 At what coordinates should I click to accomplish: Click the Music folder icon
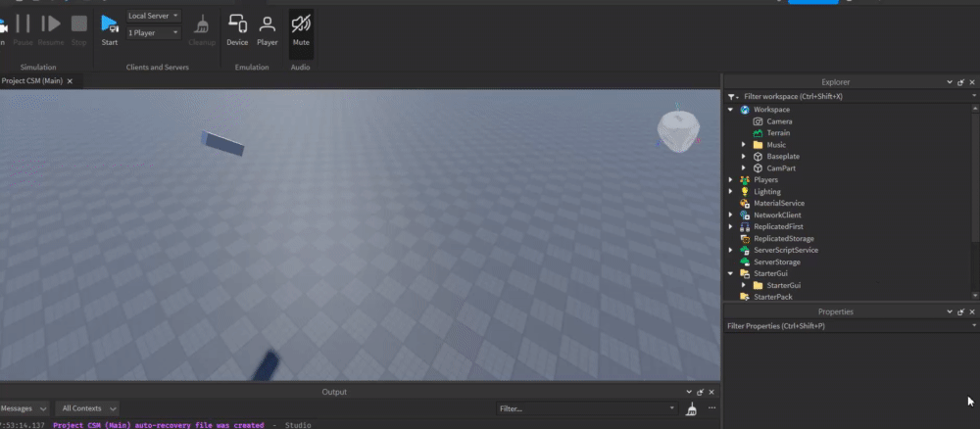point(758,145)
